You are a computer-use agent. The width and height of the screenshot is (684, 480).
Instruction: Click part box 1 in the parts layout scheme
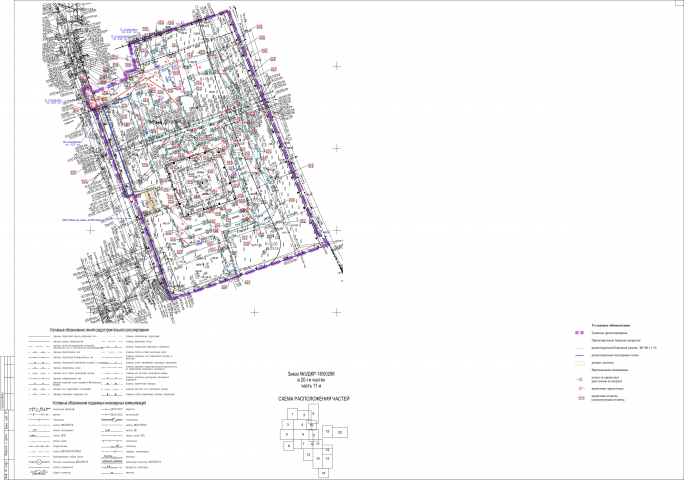pos(292,414)
